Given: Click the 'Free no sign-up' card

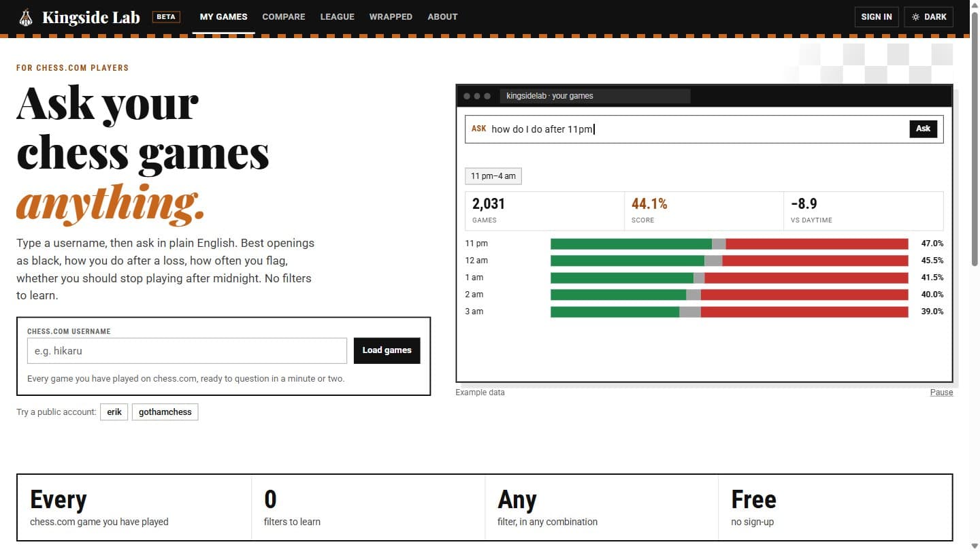Looking at the screenshot, I should point(835,508).
